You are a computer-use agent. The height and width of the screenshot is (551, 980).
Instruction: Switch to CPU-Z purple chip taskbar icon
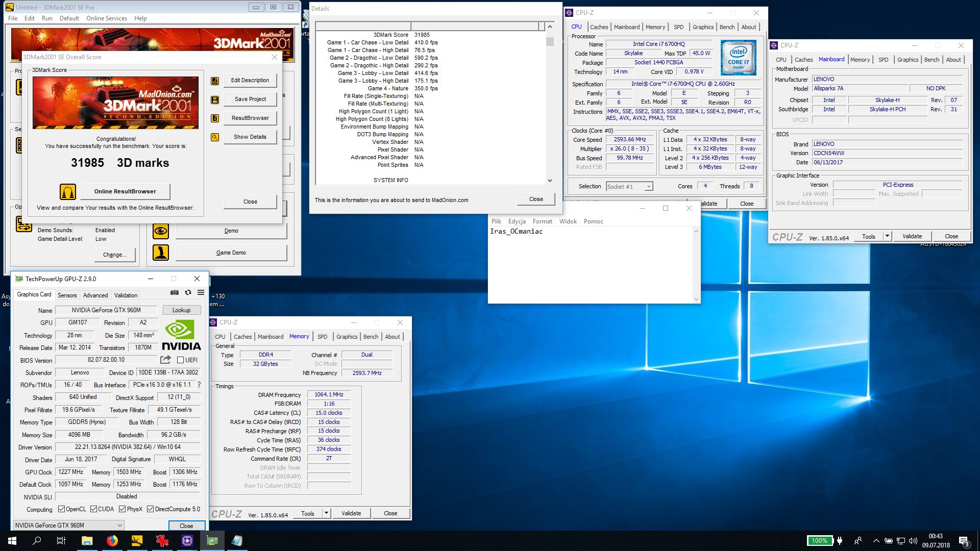(x=187, y=541)
